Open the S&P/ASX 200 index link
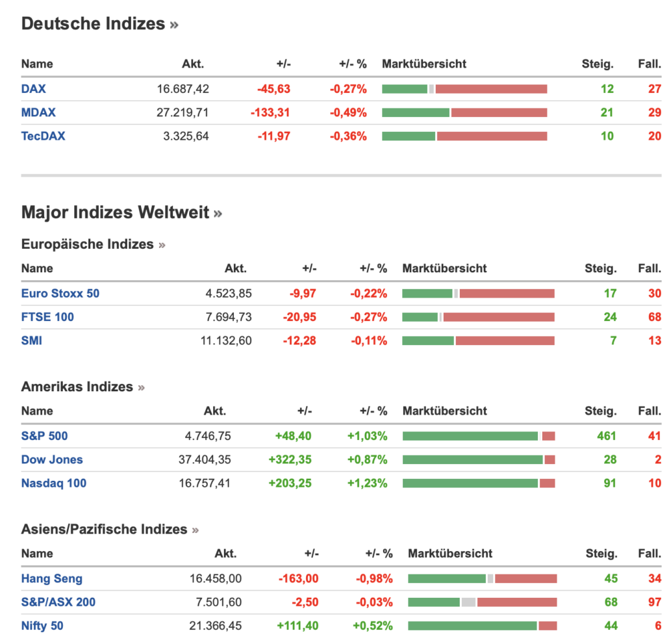This screenshot has height=644, width=669. [x=58, y=602]
